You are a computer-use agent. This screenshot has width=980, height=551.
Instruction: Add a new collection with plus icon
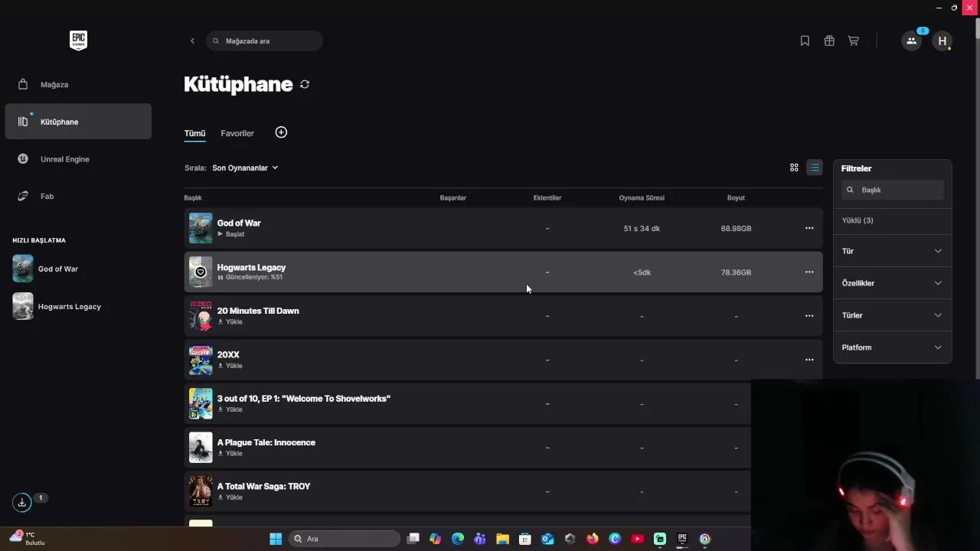point(281,132)
